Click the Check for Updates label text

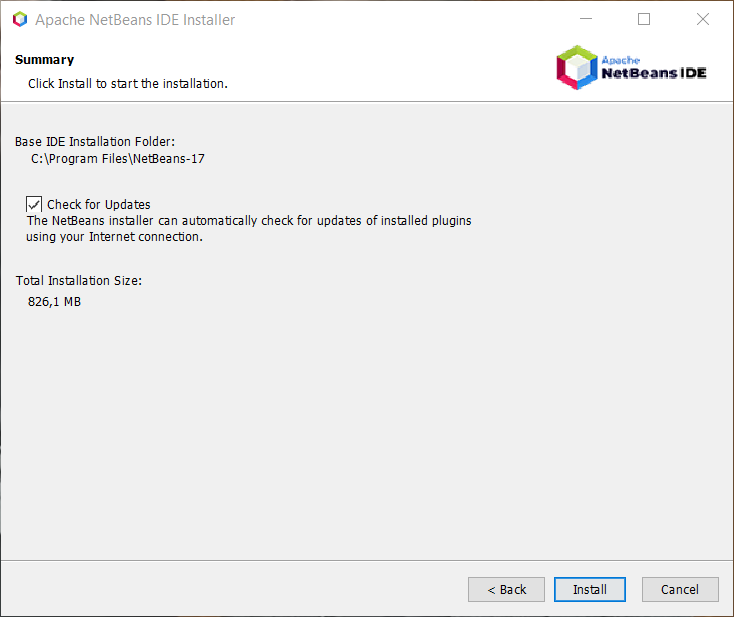click(98, 205)
